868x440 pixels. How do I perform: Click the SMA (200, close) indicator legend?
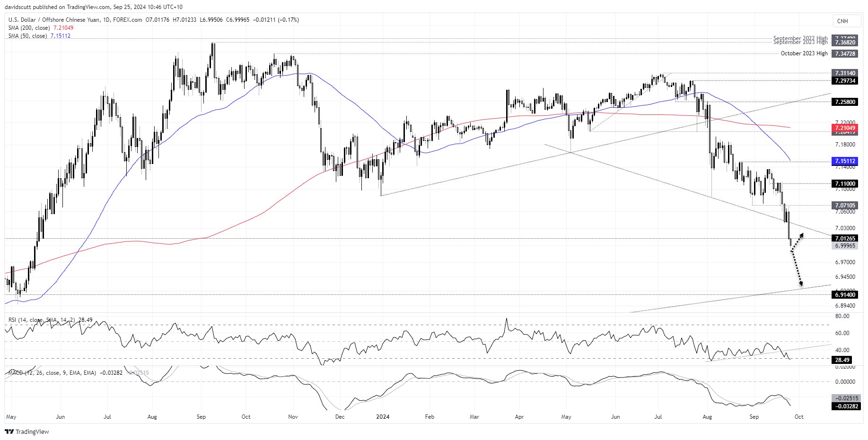(41, 28)
